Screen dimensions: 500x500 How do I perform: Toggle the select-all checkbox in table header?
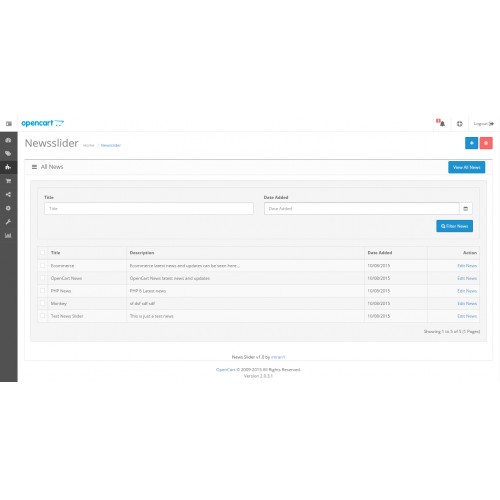[x=43, y=252]
